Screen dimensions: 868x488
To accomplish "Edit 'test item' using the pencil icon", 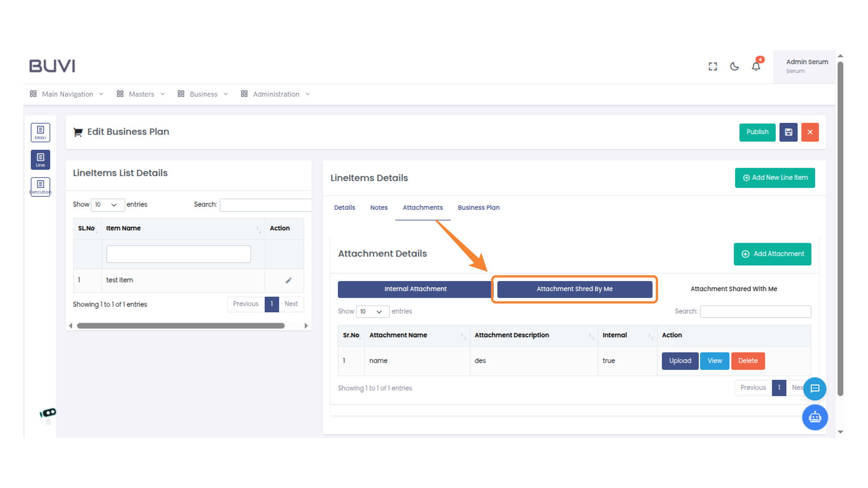I will [289, 280].
